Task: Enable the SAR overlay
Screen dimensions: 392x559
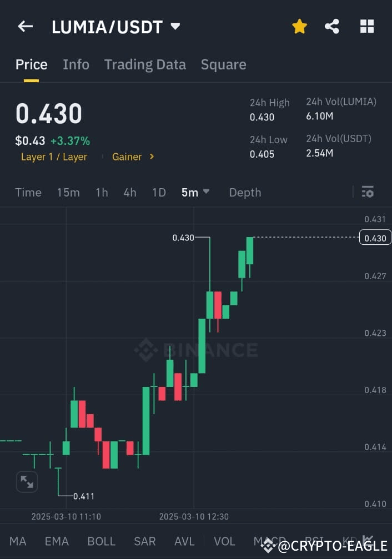Action: pos(144,541)
